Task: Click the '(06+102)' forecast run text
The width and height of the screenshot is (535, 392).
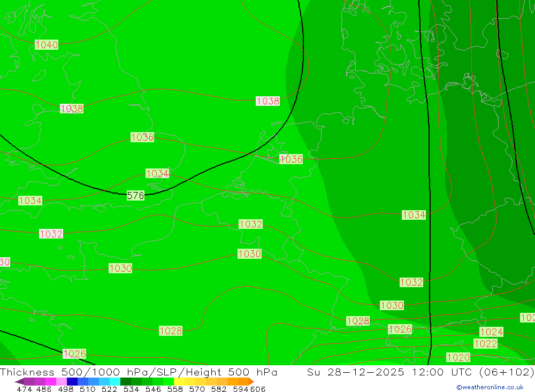Action: [506, 372]
